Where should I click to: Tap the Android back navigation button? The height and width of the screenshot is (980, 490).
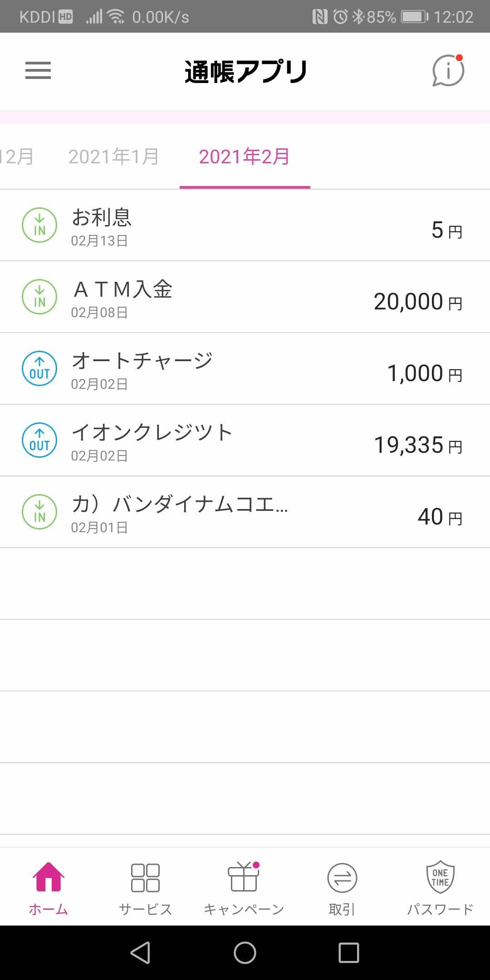pos(141,952)
